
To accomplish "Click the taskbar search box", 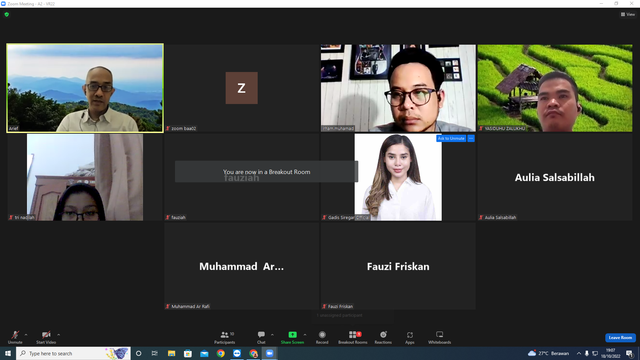I will (73, 353).
